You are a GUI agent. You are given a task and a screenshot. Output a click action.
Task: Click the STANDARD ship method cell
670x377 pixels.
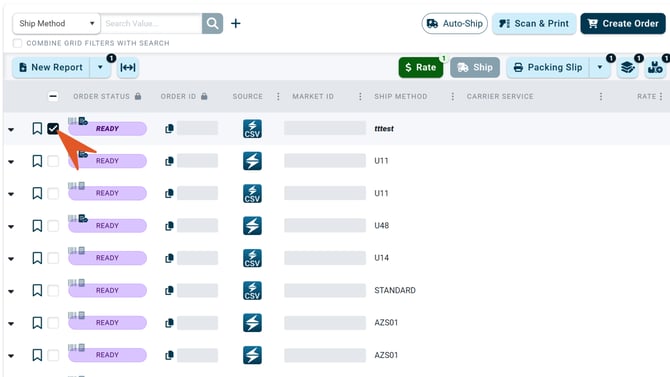tap(395, 290)
